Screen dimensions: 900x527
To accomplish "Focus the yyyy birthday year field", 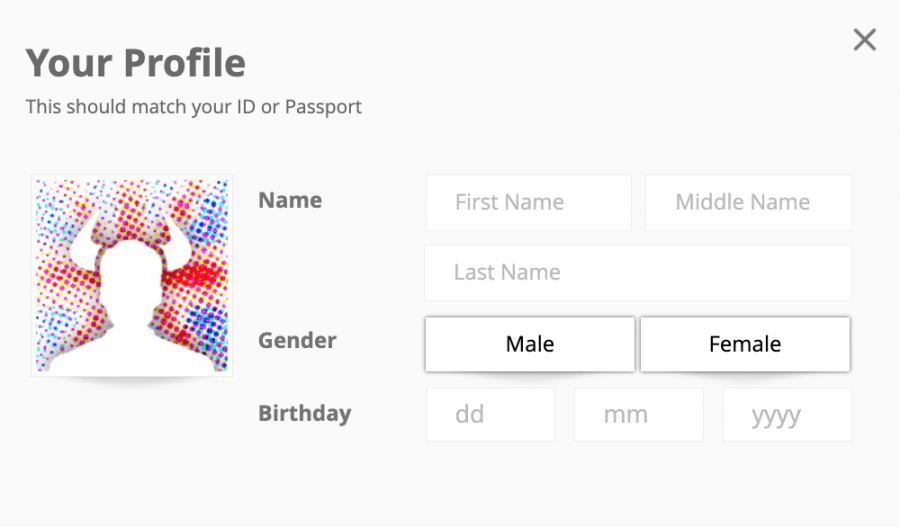I will (x=788, y=414).
